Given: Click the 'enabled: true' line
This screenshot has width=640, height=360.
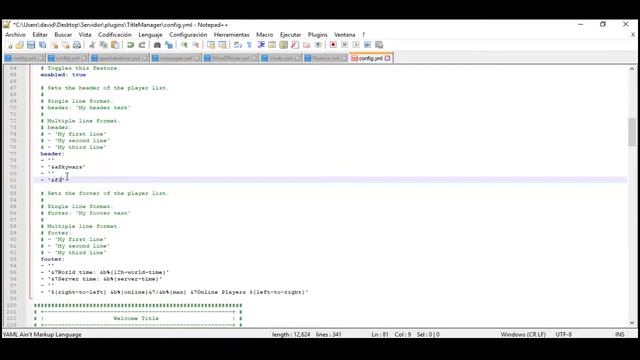Looking at the screenshot, I should [x=63, y=75].
